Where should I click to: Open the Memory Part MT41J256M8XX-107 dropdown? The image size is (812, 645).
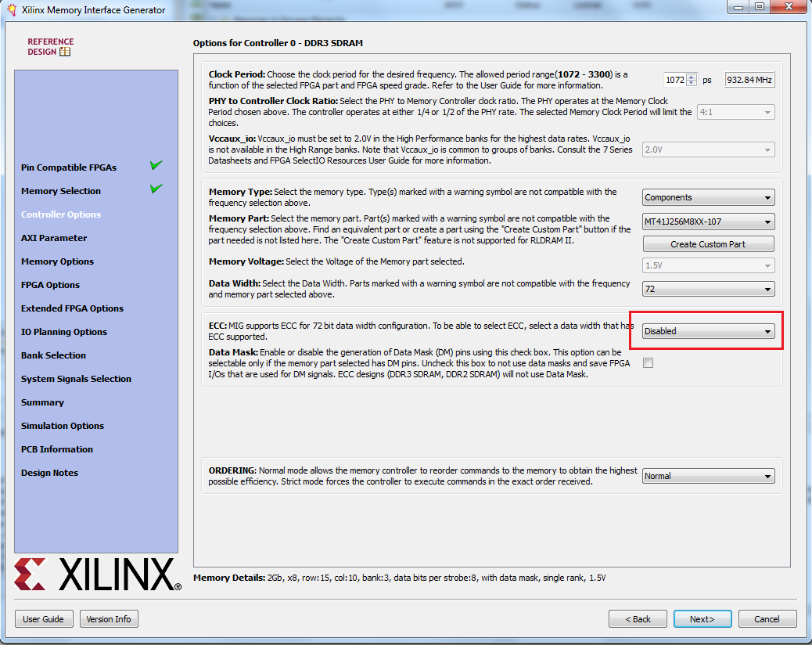(x=708, y=222)
